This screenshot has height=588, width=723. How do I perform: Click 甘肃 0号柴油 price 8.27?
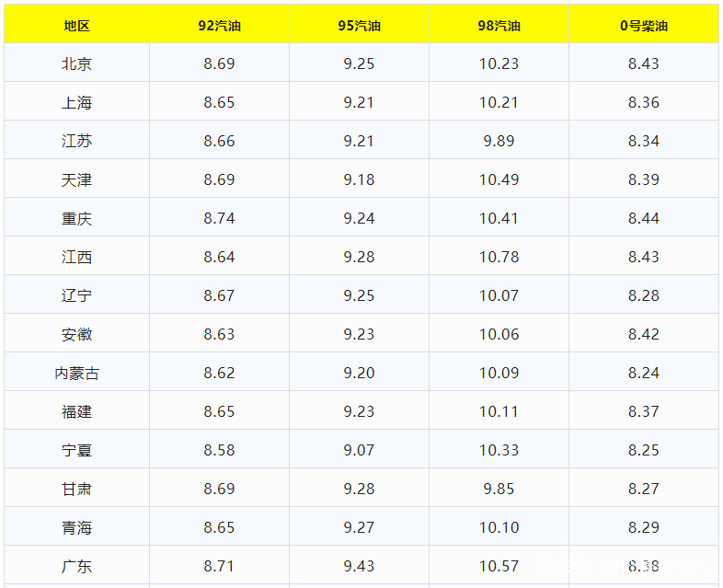pyautogui.click(x=644, y=489)
